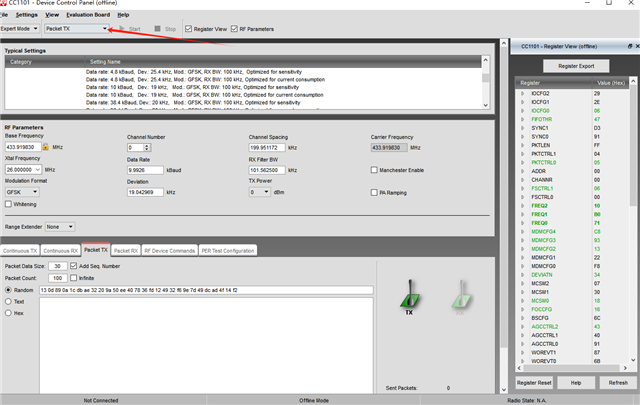Switch to the Continuous RX tab
Image resolution: width=640 pixels, height=405 pixels.
tap(60, 251)
